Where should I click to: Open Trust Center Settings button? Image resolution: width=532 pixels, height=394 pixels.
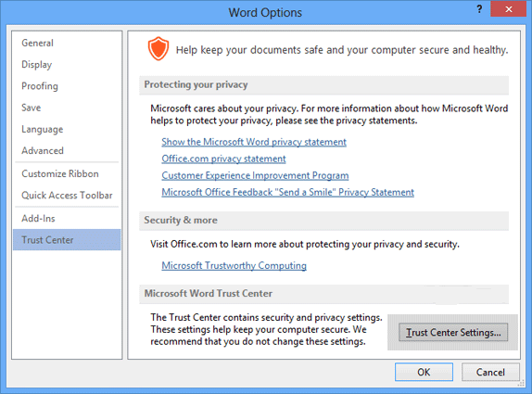click(453, 332)
